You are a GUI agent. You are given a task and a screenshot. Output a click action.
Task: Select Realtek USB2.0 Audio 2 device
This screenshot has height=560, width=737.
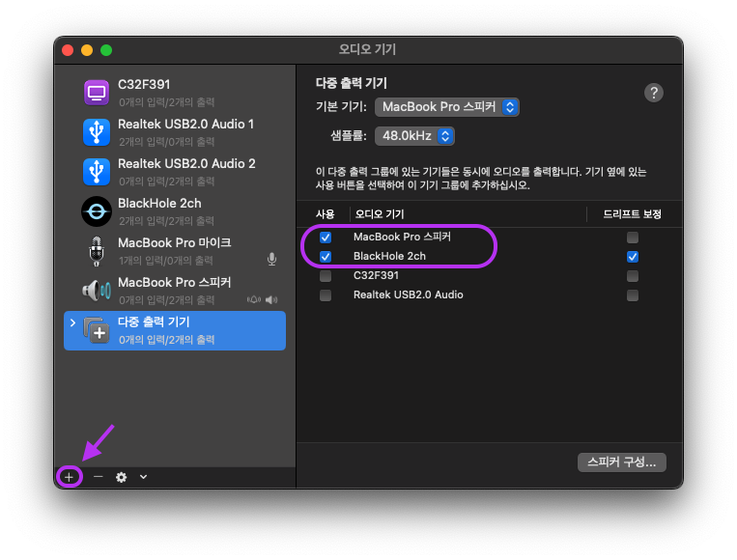point(175,172)
